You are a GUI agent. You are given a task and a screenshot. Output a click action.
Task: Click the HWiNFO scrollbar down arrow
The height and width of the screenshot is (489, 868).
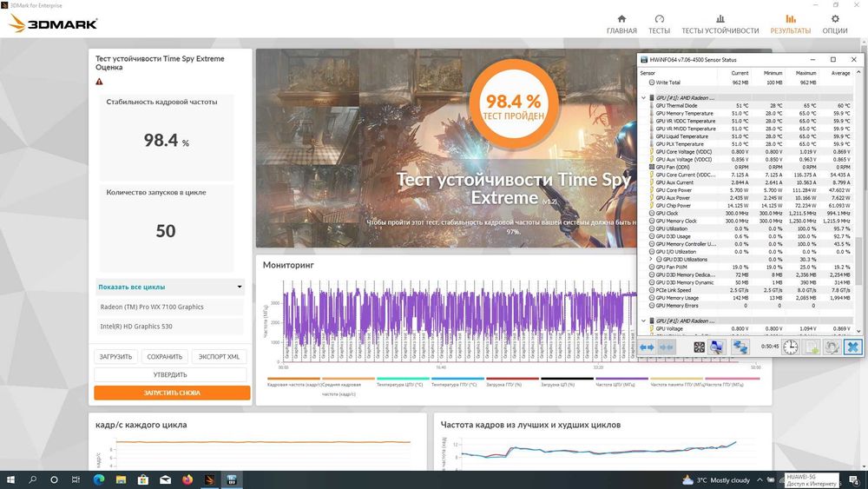pos(858,331)
